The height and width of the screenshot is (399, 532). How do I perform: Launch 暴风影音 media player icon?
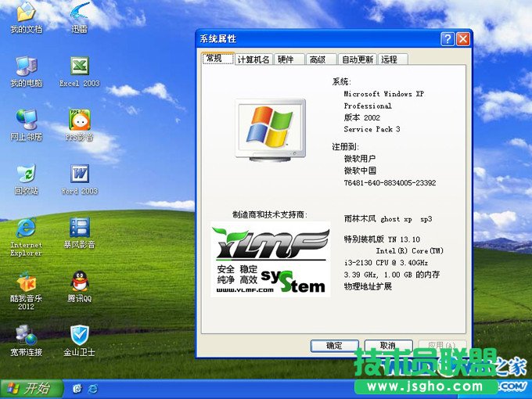[79, 228]
